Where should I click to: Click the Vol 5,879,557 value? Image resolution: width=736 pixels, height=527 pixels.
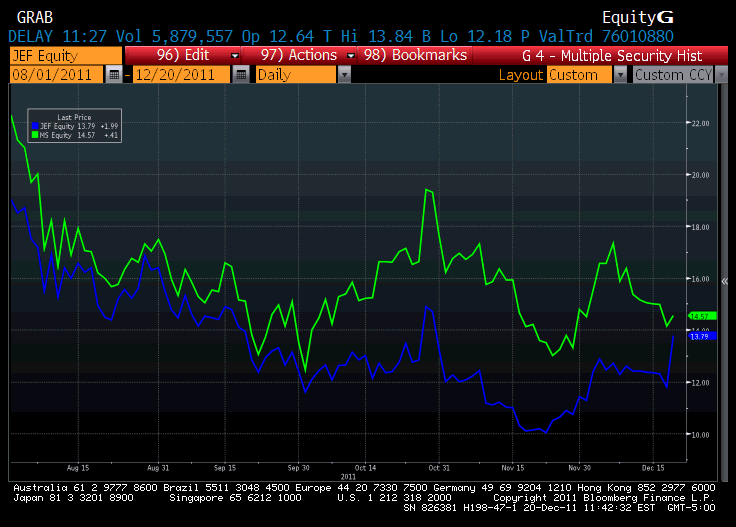tap(174, 36)
